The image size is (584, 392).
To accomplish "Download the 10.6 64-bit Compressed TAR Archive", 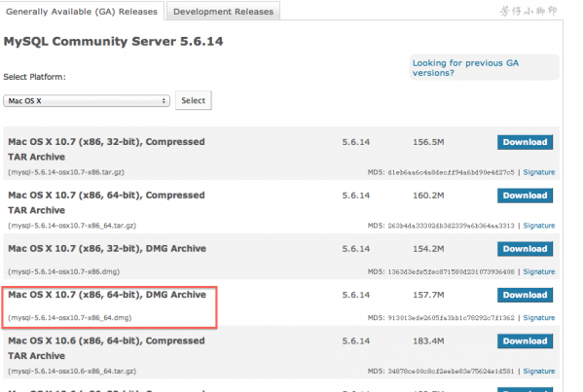I will (525, 341).
